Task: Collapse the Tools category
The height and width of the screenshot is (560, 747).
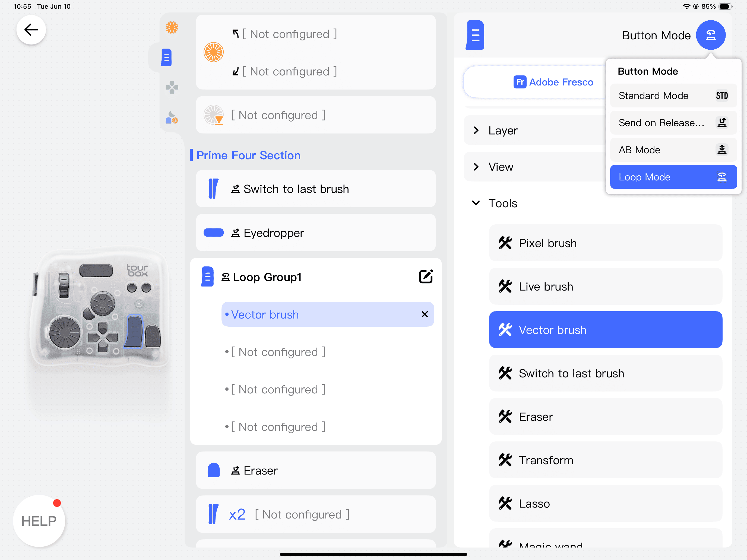Action: point(476,203)
